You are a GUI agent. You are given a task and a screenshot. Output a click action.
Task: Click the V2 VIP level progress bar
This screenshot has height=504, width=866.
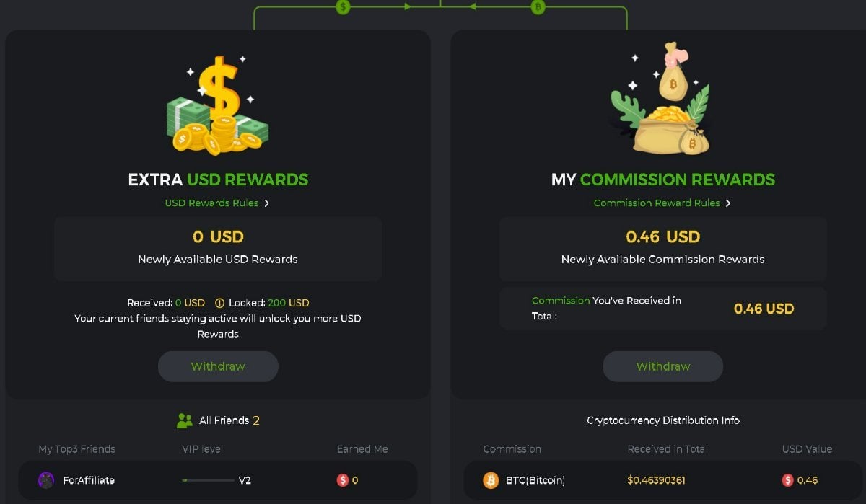coord(208,480)
